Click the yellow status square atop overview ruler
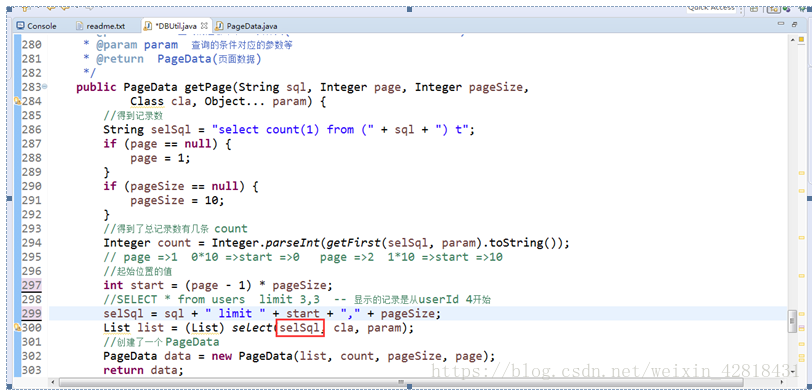 802,40
